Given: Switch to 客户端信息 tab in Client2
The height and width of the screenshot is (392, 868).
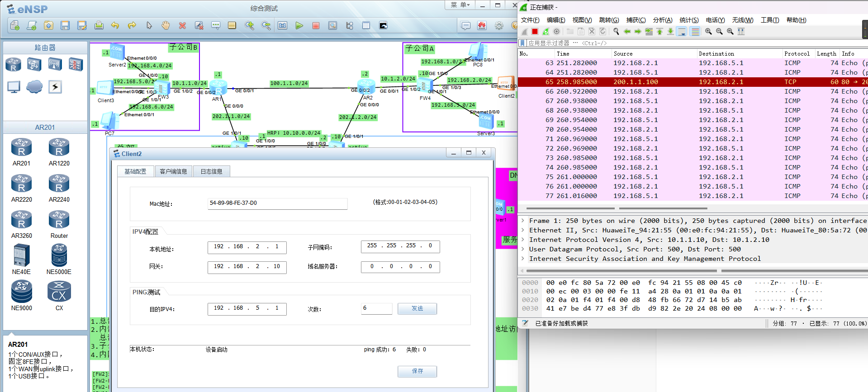Looking at the screenshot, I should (173, 171).
